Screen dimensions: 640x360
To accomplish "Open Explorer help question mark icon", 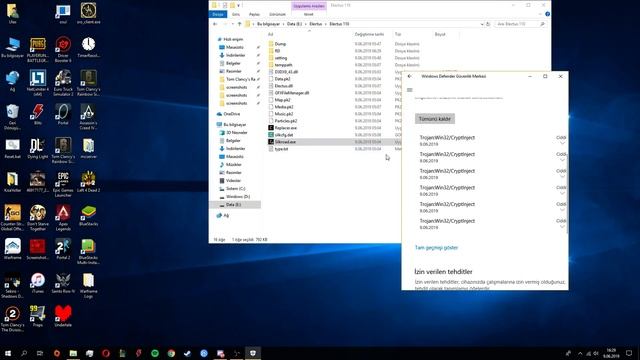I will [x=547, y=14].
